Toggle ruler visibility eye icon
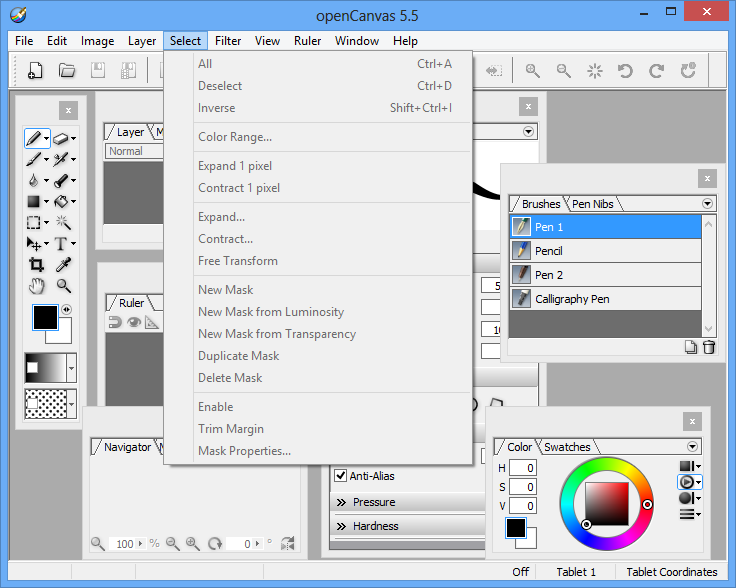The image size is (736, 588). tap(134, 322)
